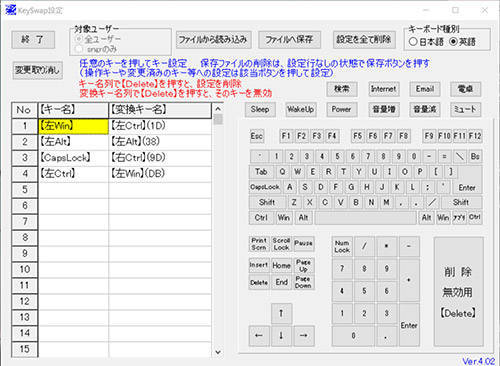Image resolution: width=500 pixels, height=366 pixels.
Task: Click the Page Down key
Action: 303,282
